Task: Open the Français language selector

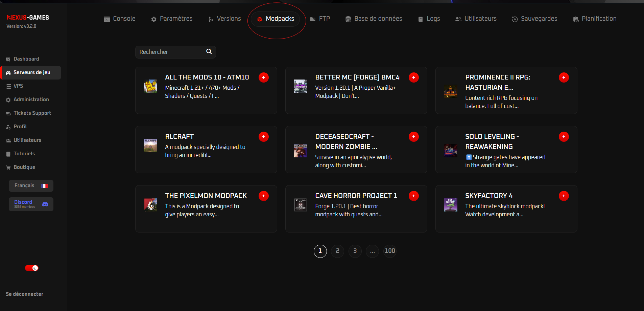Action: (31, 185)
